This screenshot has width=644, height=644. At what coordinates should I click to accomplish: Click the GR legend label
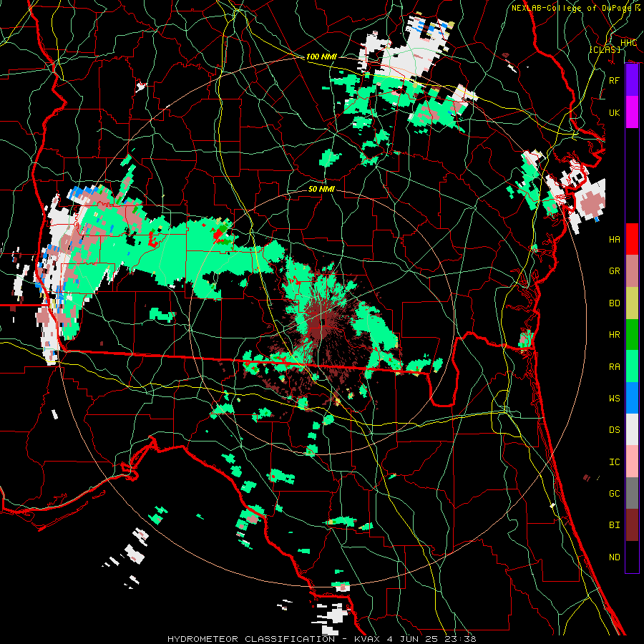coord(614,271)
